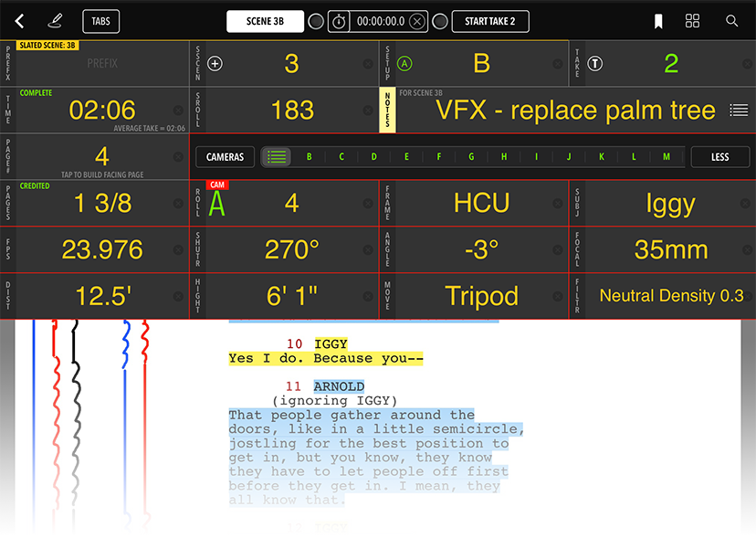The width and height of the screenshot is (756, 538).
Task: Clear the setup B value
Action: pyautogui.click(x=557, y=64)
